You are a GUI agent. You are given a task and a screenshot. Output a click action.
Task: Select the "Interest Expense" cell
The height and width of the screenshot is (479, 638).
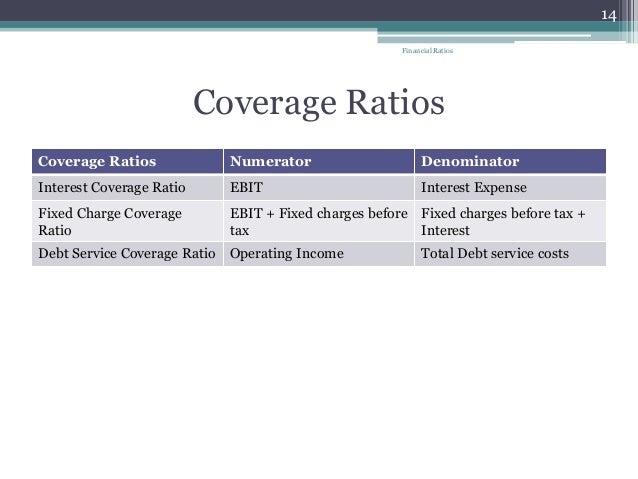pyautogui.click(x=510, y=188)
